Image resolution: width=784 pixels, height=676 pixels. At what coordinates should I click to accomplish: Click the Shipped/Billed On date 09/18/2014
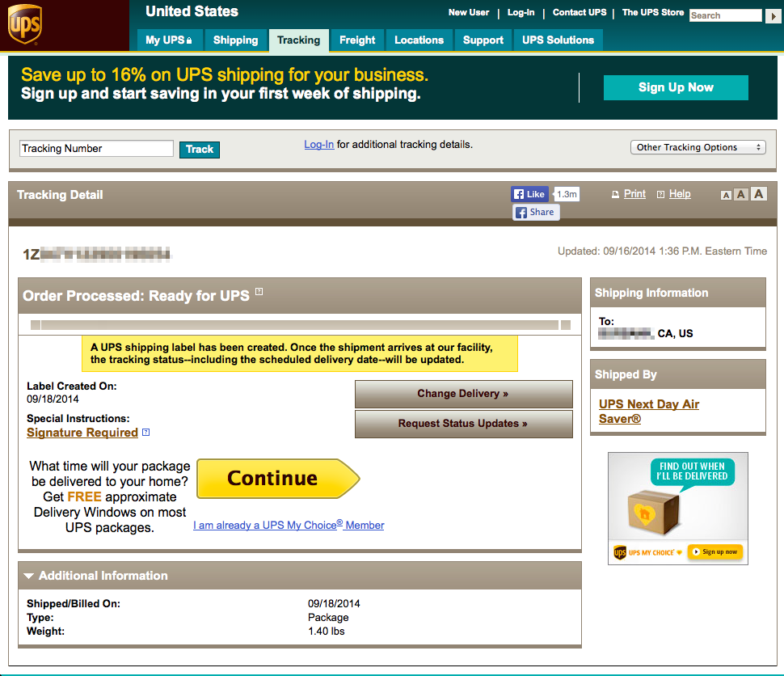[x=334, y=603]
